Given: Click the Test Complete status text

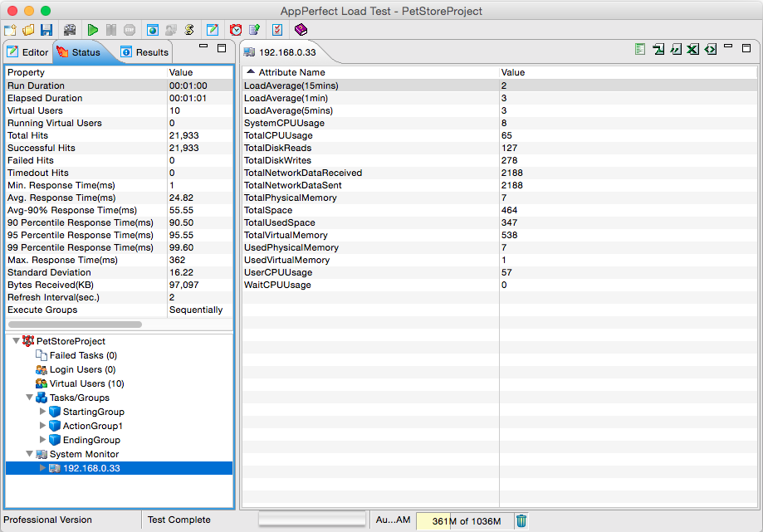Looking at the screenshot, I should (x=179, y=520).
